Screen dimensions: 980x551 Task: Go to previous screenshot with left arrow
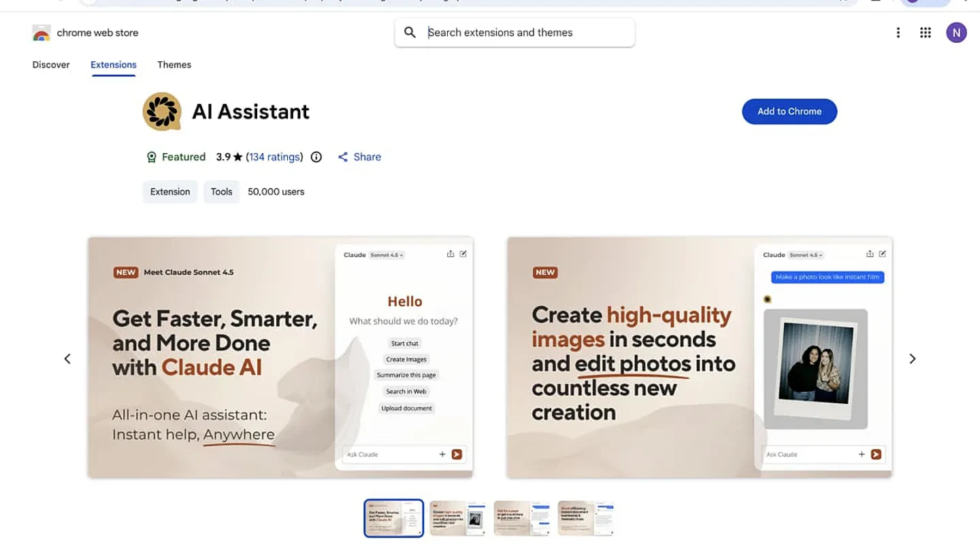[x=67, y=358]
